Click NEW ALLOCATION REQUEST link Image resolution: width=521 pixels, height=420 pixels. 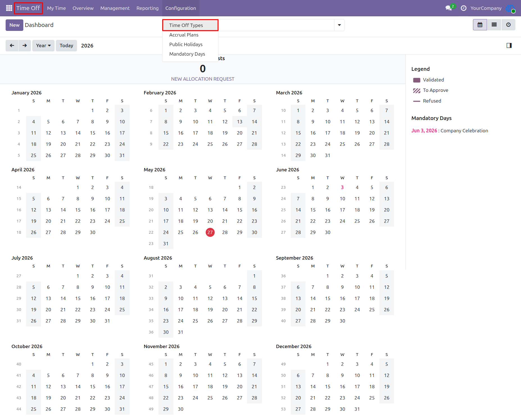click(x=203, y=79)
